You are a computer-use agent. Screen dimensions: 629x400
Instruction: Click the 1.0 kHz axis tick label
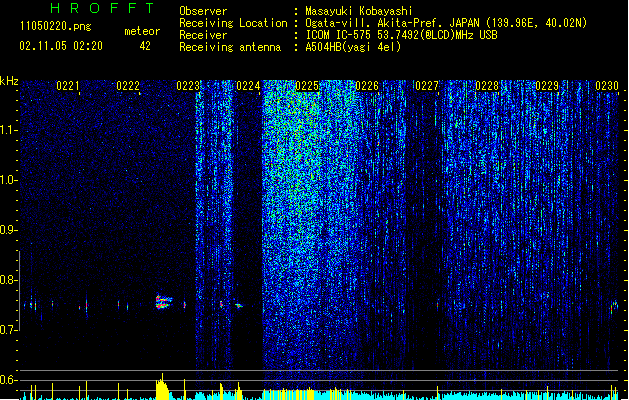click(x=8, y=180)
